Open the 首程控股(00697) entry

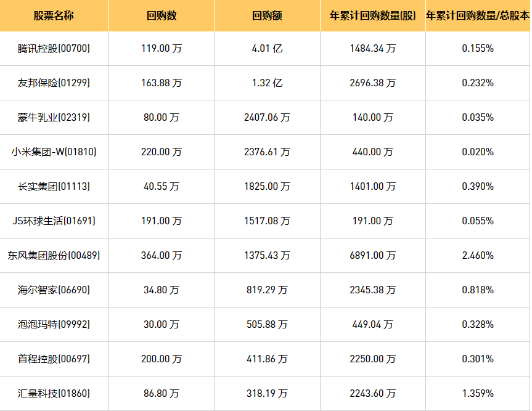click(54, 359)
